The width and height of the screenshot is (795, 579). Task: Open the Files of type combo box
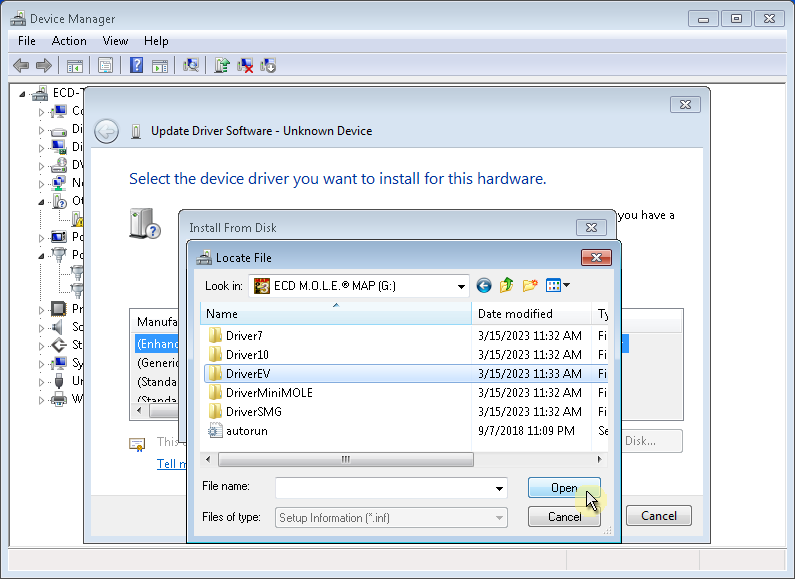pos(391,518)
